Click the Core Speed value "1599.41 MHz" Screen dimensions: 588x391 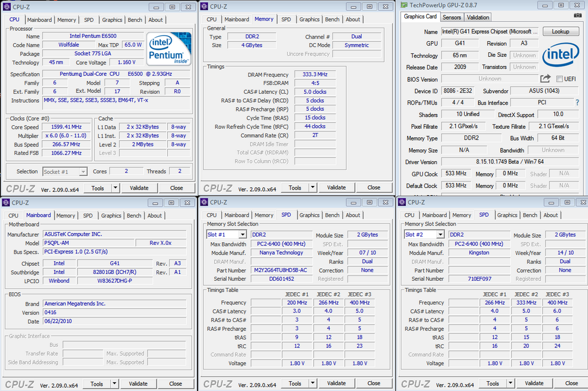tap(67, 127)
